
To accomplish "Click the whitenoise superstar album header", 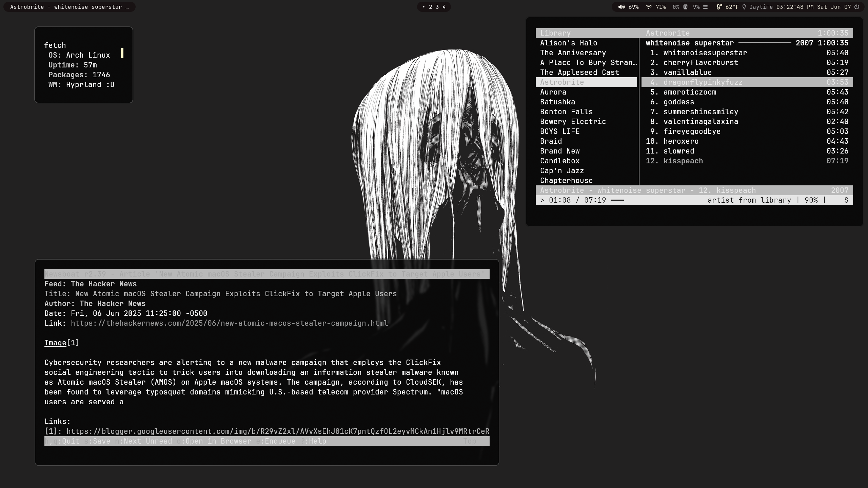I will click(x=747, y=43).
